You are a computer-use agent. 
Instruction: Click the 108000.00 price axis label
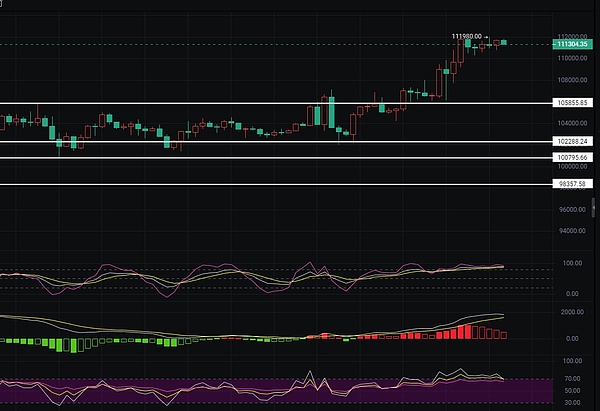(x=569, y=80)
